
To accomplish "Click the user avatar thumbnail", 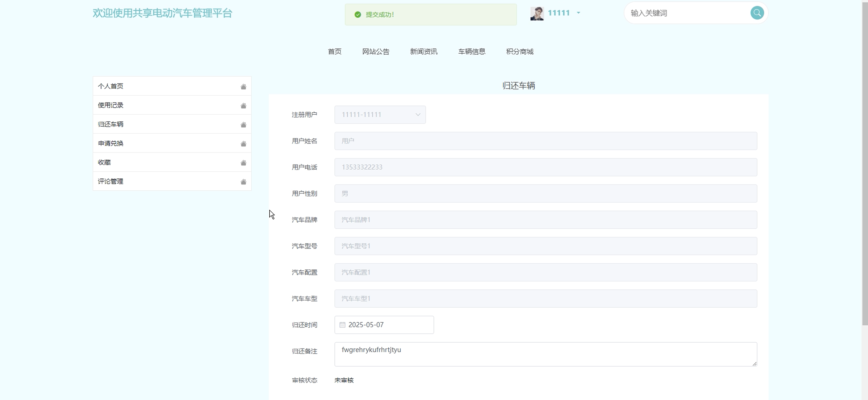I will (537, 14).
